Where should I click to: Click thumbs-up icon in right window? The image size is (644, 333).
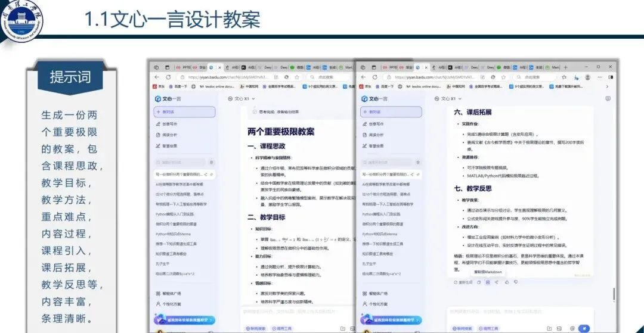(x=507, y=282)
